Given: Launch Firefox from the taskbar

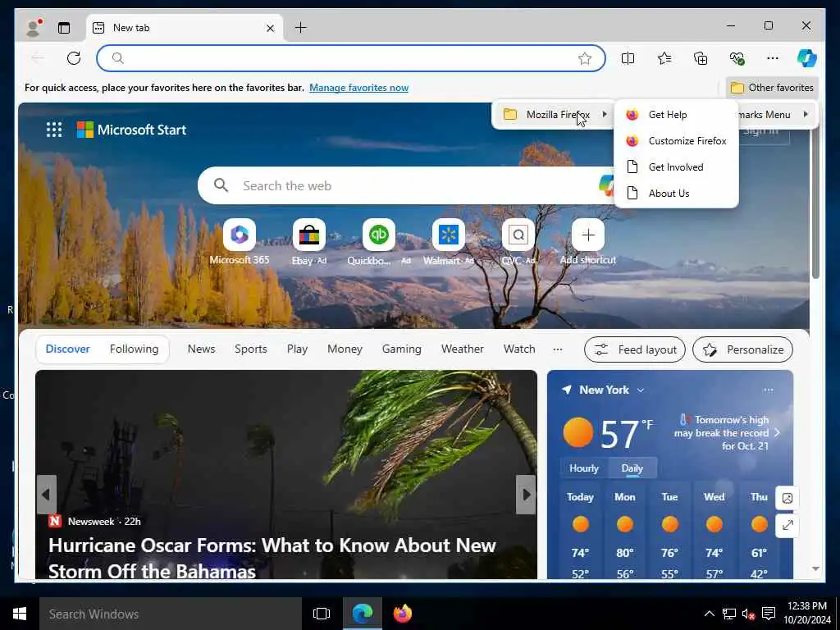Looking at the screenshot, I should 403,614.
